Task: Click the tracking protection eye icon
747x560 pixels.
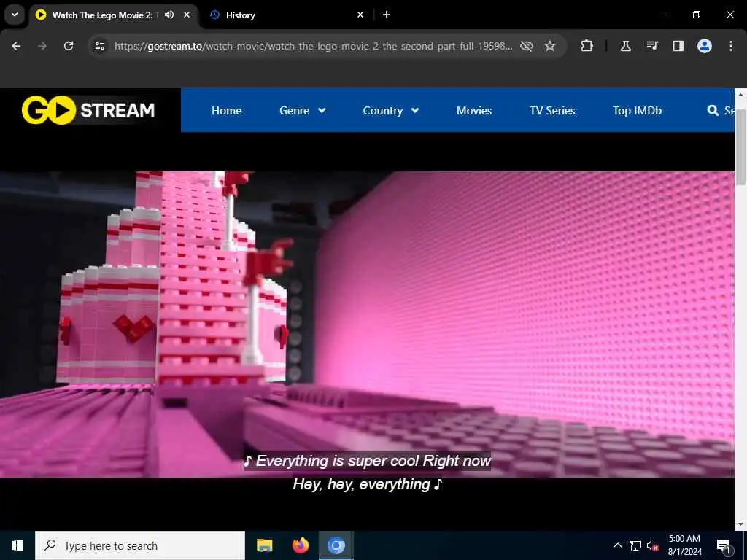Action: click(x=527, y=46)
